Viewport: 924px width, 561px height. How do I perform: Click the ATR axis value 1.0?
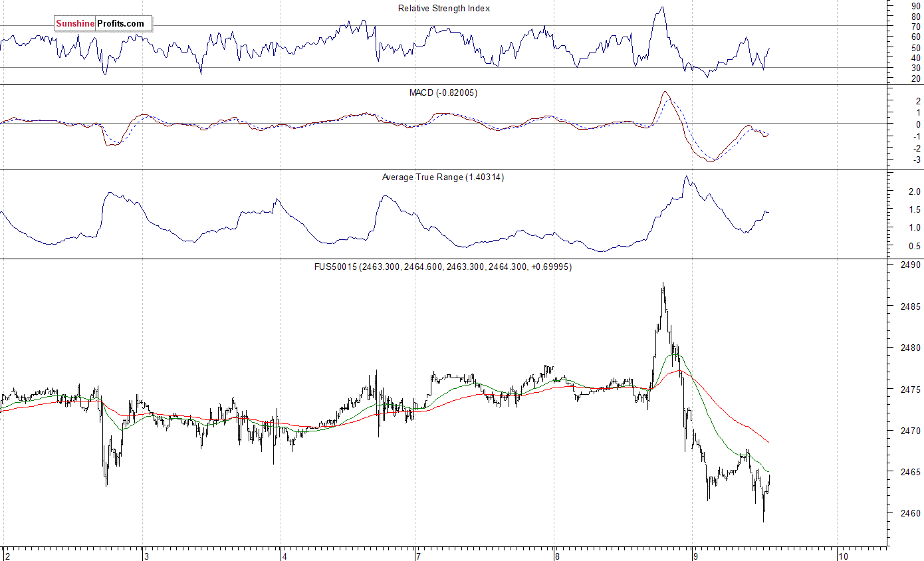(x=915, y=227)
